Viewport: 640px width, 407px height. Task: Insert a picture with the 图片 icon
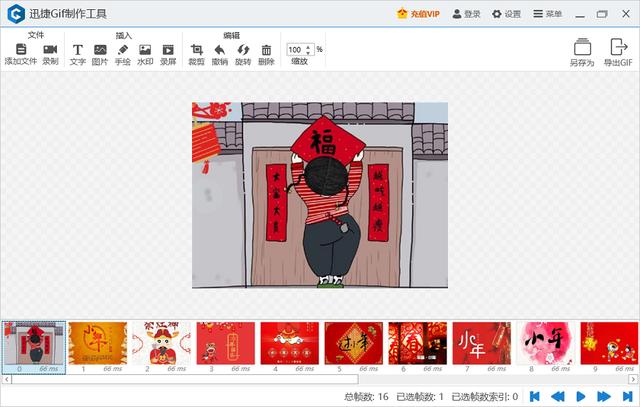(x=100, y=50)
